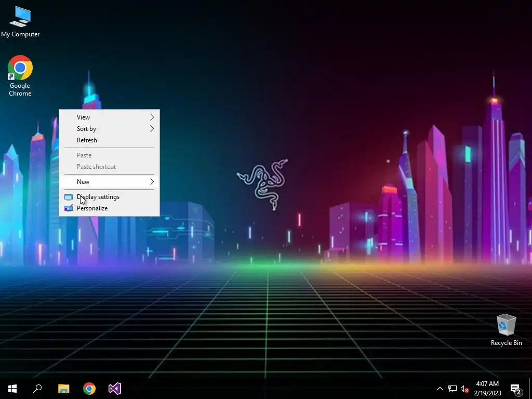Open the View submenu entry
This screenshot has height=399, width=532.
click(x=109, y=117)
